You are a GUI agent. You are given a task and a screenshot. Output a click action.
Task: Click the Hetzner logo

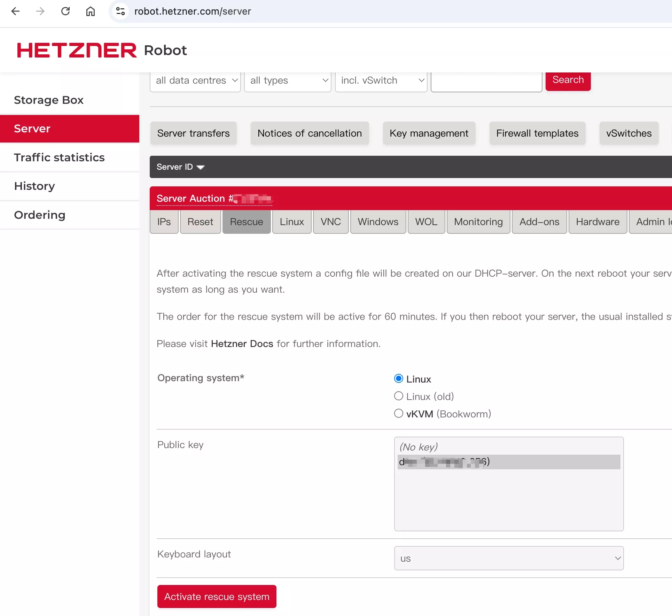[x=77, y=50]
